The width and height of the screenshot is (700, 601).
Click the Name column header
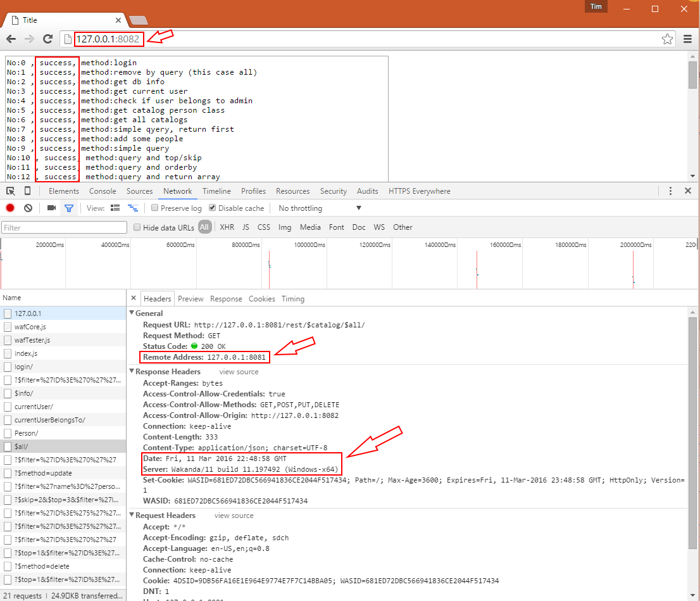[x=63, y=298]
